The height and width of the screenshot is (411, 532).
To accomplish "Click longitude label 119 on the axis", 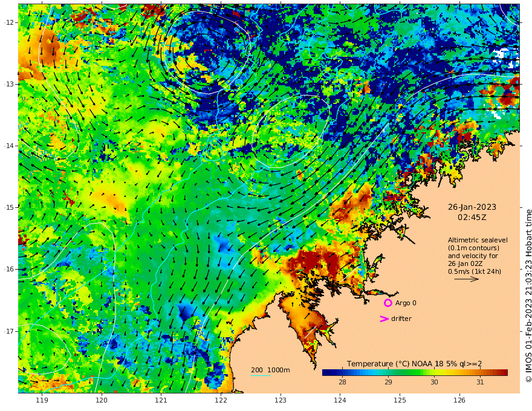I will pos(42,400).
